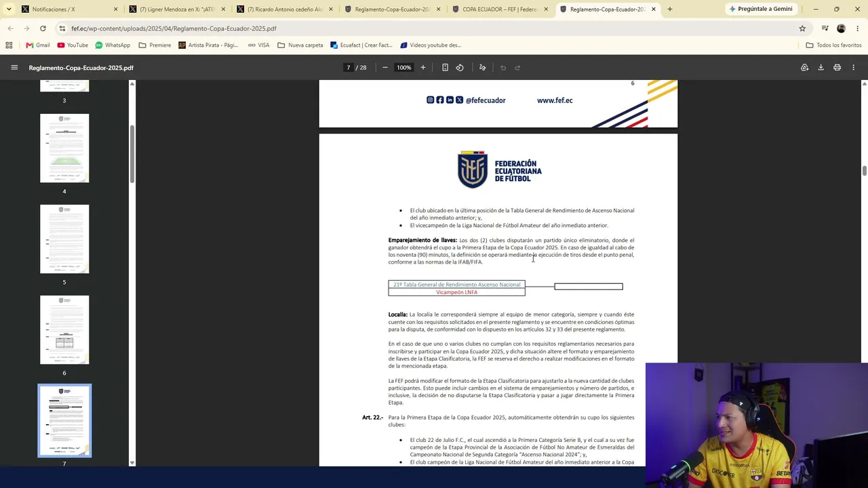868x488 pixels.
Task: Click the Art. 22.- heading text
Action: pyautogui.click(x=372, y=418)
